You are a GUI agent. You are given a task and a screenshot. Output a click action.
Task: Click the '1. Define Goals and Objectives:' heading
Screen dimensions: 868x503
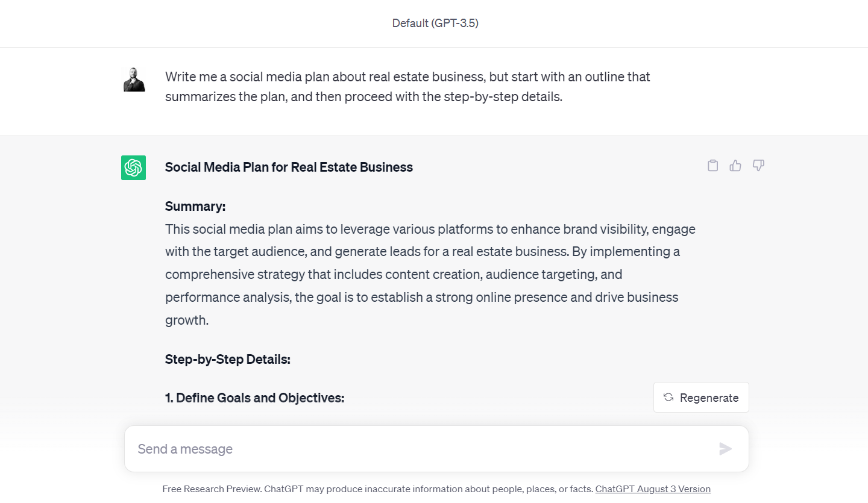click(x=254, y=398)
